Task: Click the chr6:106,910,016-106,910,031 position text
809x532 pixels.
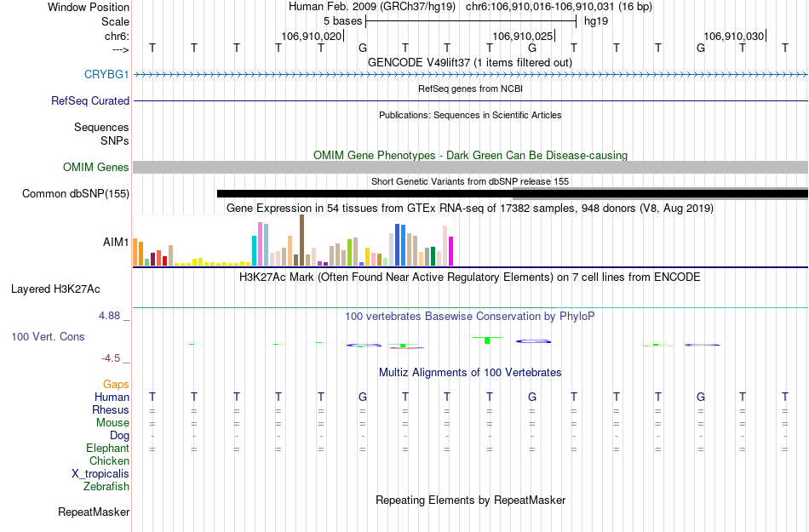Action: [x=559, y=7]
